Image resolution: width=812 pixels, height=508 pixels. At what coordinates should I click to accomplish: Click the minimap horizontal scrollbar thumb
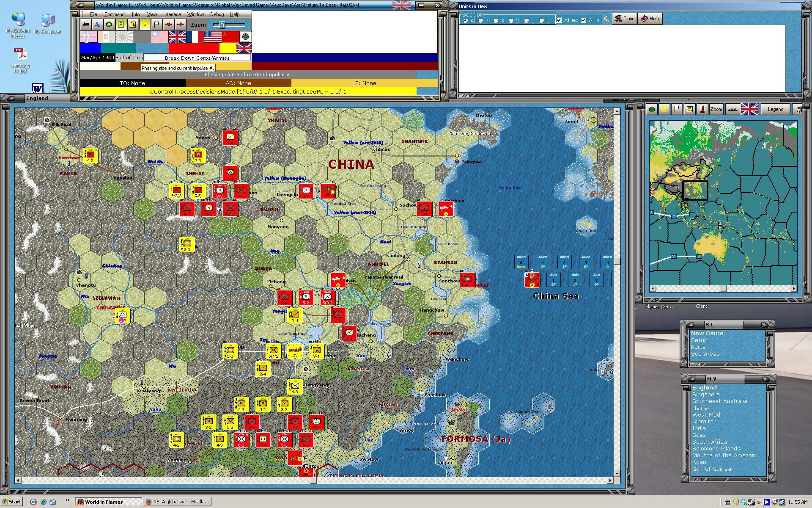(724, 289)
